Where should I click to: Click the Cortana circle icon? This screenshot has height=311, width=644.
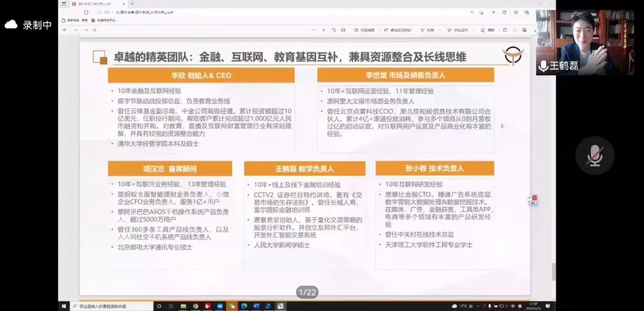(159, 306)
